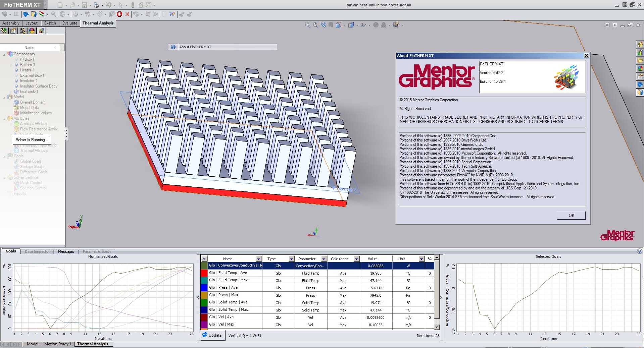Viewport: 644px width, 348px height.
Task: Switch to the Evaluate ribbon tab
Action: pos(70,23)
